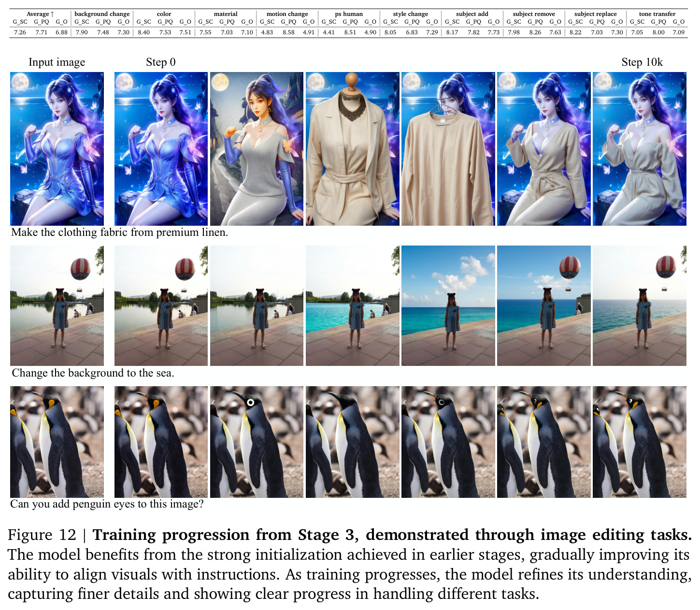The height and width of the screenshot is (610, 700).
Task: Click the 'background change' table header
Action: [102, 14]
